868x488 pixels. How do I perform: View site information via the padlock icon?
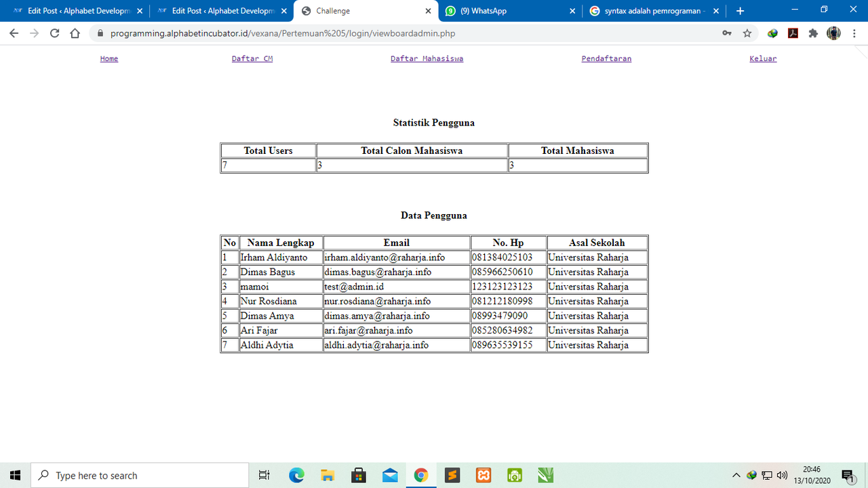point(100,33)
